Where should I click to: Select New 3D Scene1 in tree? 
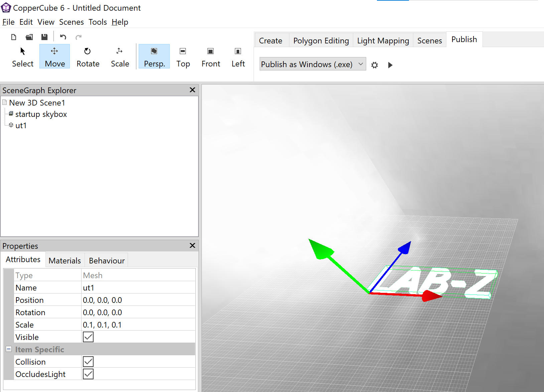(37, 103)
